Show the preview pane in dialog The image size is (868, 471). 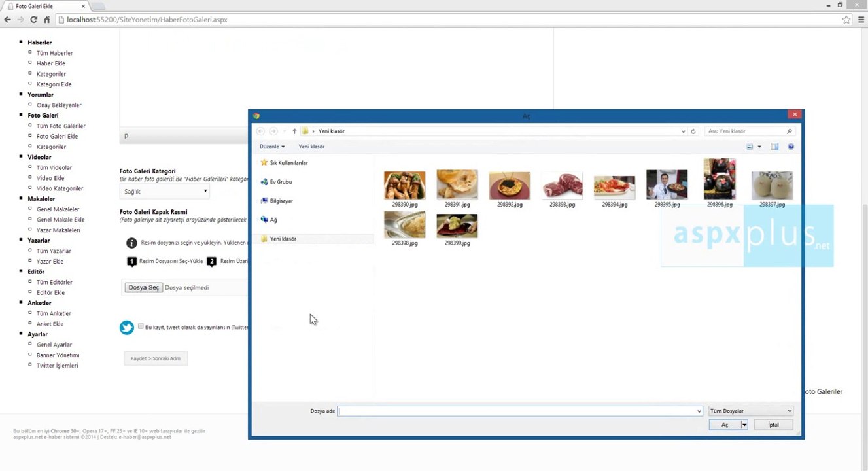point(774,147)
